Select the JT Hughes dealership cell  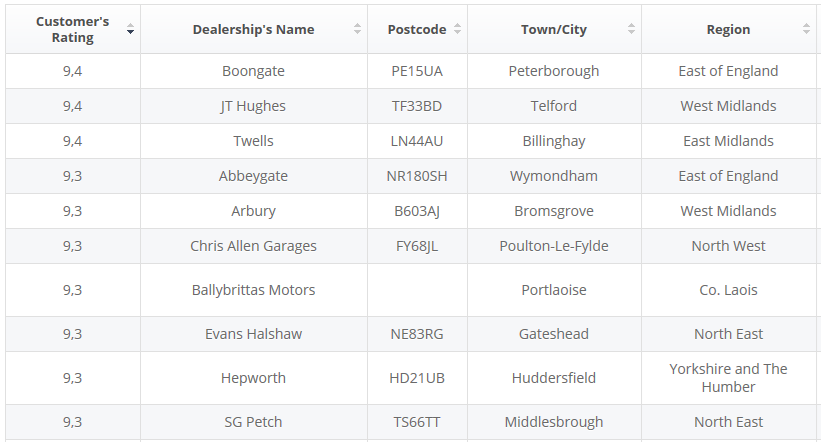coord(253,106)
